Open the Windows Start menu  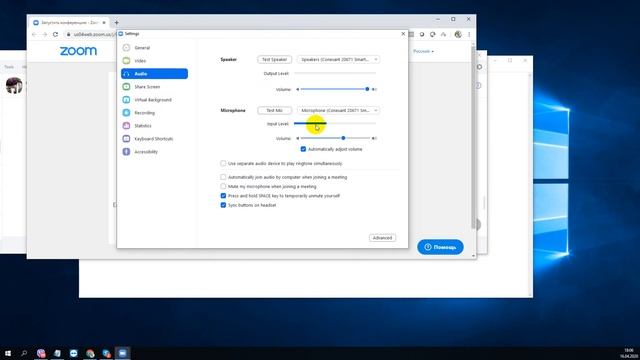pyautogui.click(x=8, y=353)
